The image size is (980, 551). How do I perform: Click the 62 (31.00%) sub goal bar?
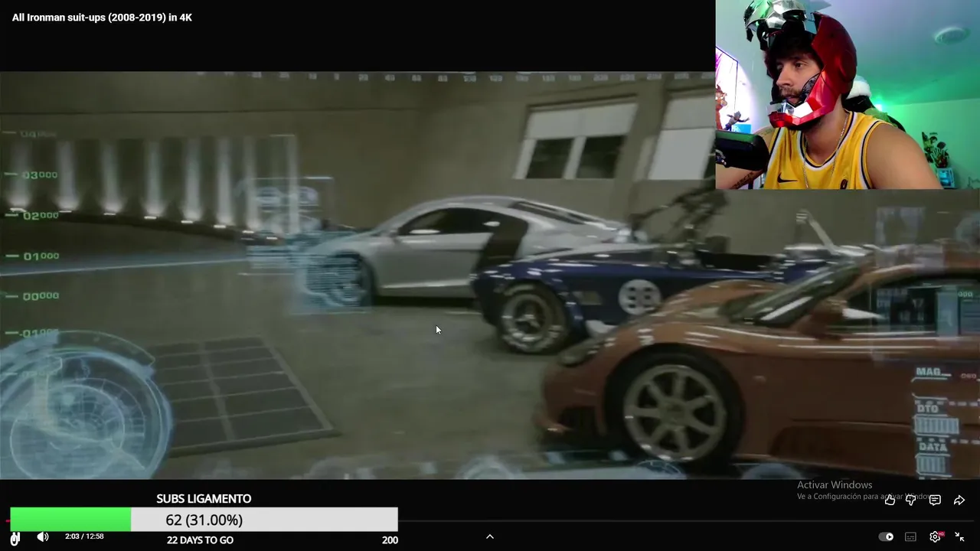point(204,520)
